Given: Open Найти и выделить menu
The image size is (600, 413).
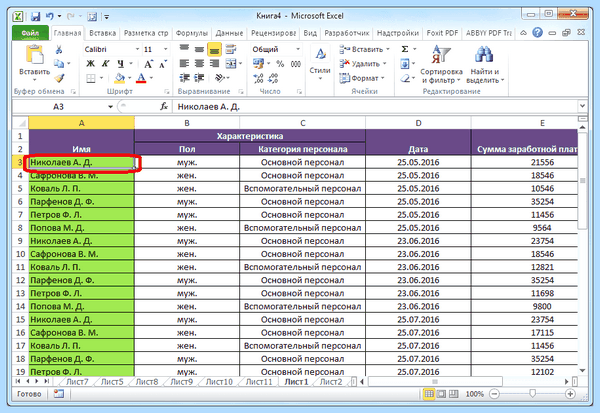Looking at the screenshot, I should (x=485, y=64).
